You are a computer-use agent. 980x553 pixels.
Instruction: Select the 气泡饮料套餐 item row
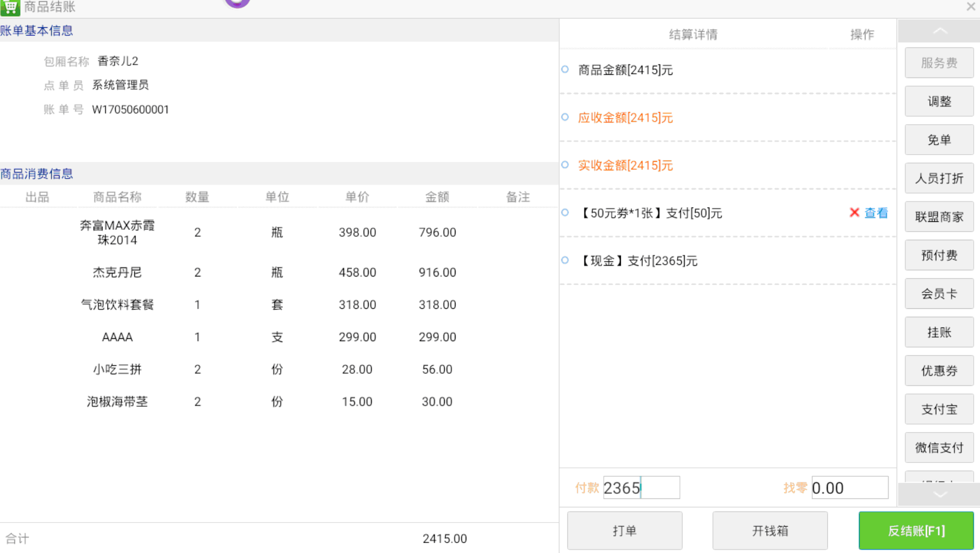279,305
